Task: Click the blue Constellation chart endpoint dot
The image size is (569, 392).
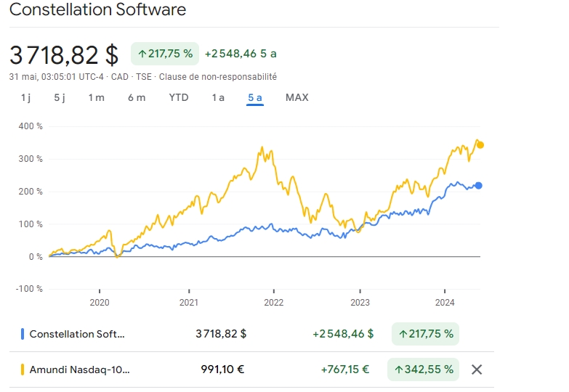Action: [x=478, y=186]
